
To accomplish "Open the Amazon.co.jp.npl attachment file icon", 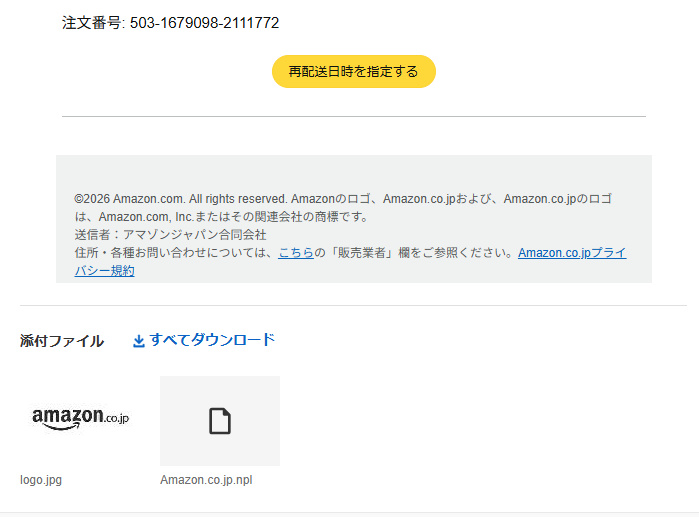I will [x=220, y=421].
